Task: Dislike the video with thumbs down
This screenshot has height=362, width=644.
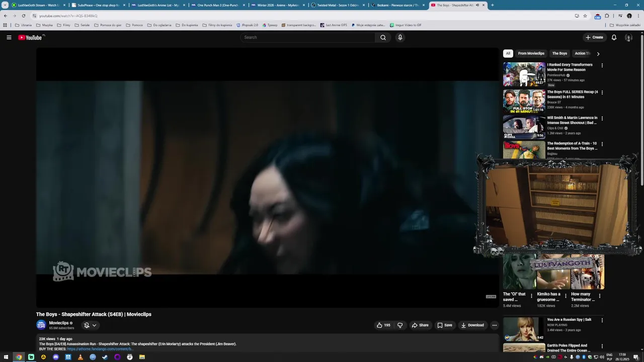Action: (400, 325)
